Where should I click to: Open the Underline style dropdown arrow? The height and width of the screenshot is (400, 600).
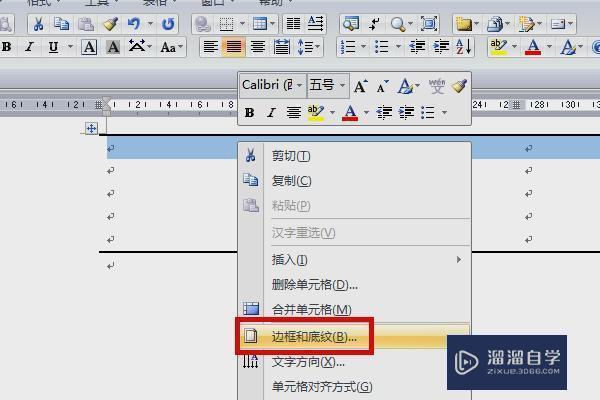[70, 47]
